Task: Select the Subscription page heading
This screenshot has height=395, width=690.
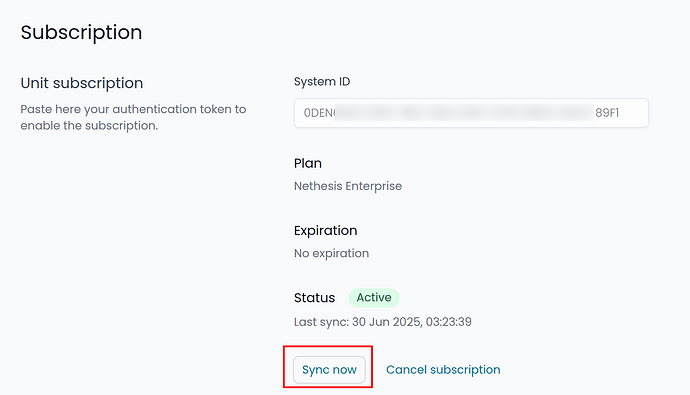Action: 81,33
